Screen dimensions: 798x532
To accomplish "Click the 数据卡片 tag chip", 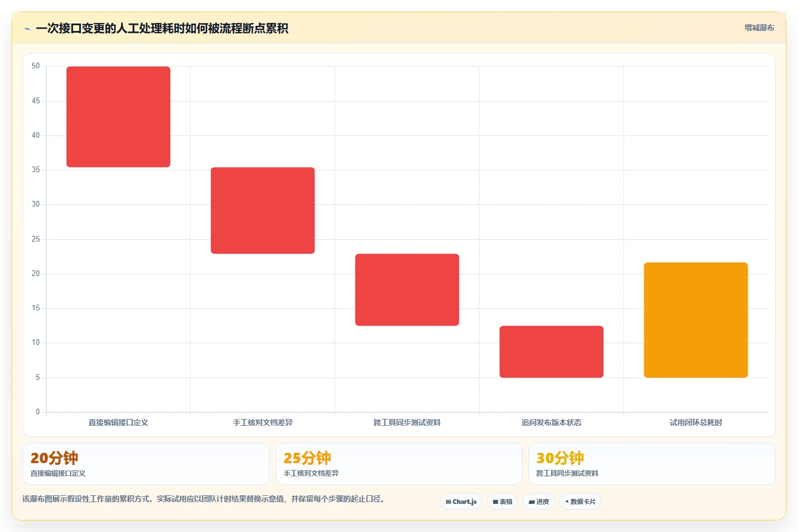I will tap(580, 502).
